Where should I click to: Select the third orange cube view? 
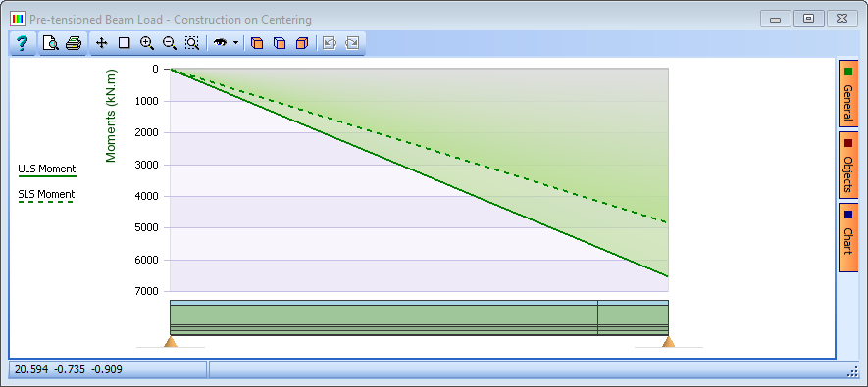click(x=302, y=43)
